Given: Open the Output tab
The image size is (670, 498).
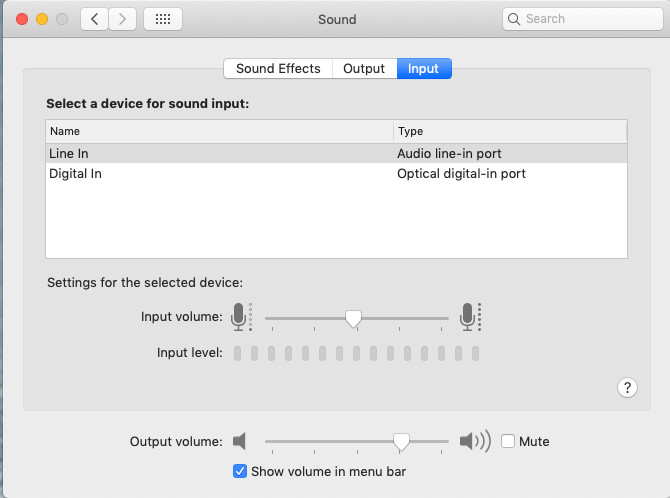Looking at the screenshot, I should tap(364, 68).
